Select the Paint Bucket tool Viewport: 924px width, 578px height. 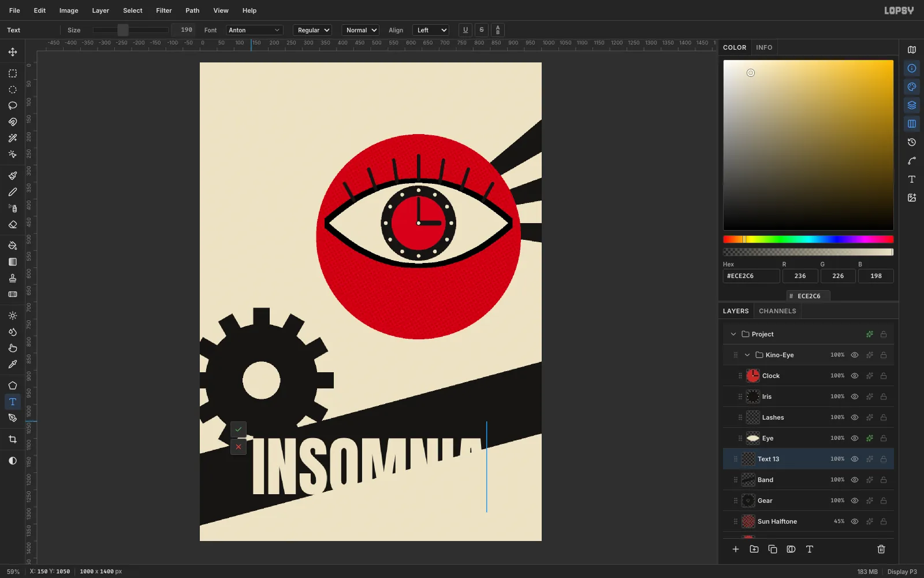tap(13, 246)
